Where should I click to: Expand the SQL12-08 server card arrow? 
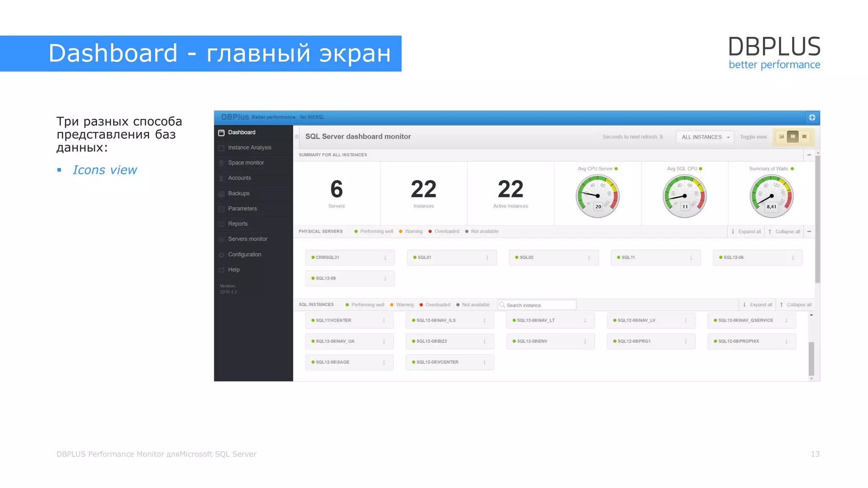(x=385, y=278)
